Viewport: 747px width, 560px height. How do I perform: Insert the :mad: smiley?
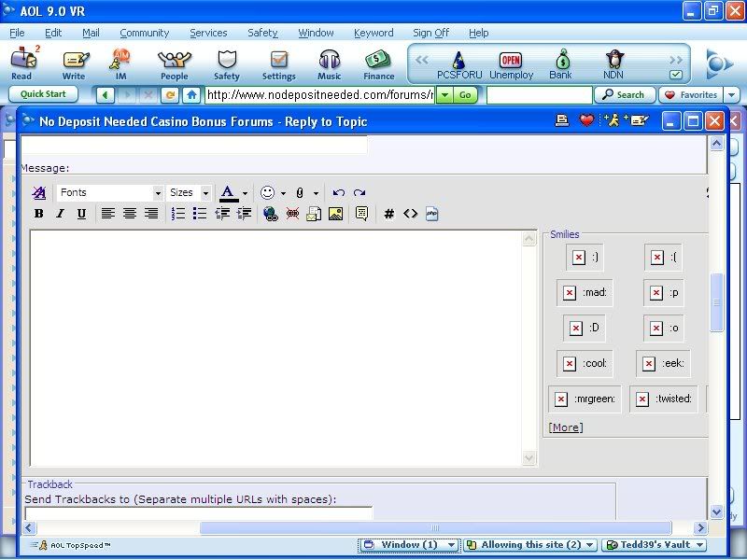coord(585,293)
